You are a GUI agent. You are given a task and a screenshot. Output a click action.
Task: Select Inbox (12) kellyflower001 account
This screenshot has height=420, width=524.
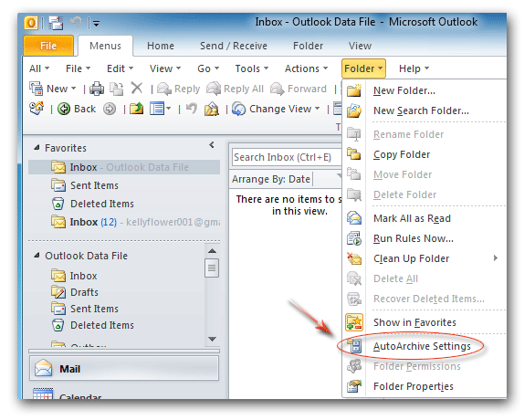135,222
